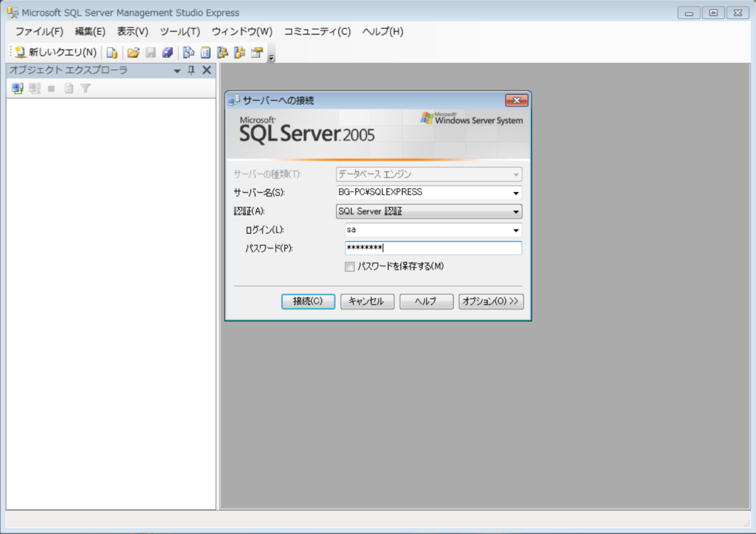
Task: Enable the パスワードを保存する checkbox
Action: click(x=350, y=266)
